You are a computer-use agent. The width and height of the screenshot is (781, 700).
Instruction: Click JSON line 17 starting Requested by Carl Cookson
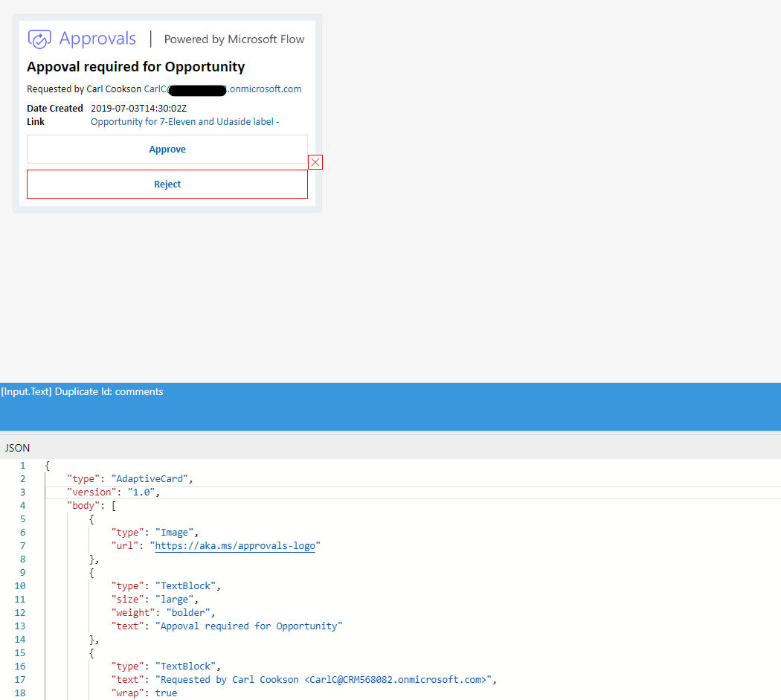click(303, 680)
